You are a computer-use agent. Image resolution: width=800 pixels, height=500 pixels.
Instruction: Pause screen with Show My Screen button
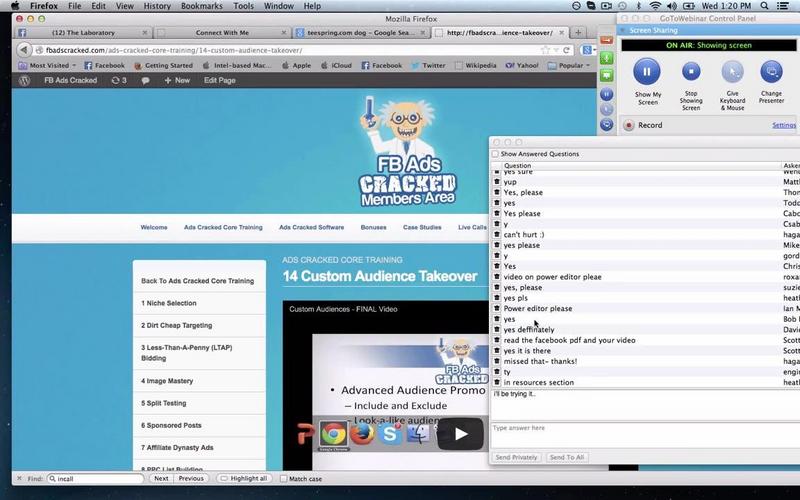click(646, 71)
